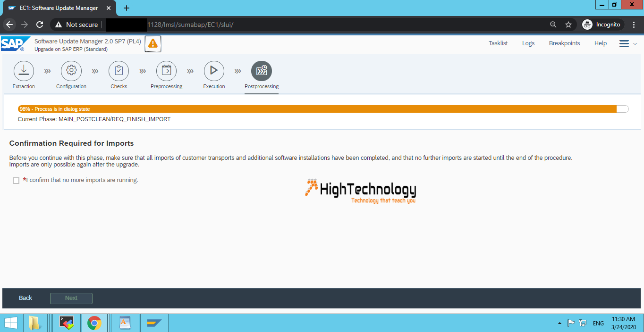644x332 pixels.
Task: Select the Configuration gear phase icon
Action: tap(71, 71)
